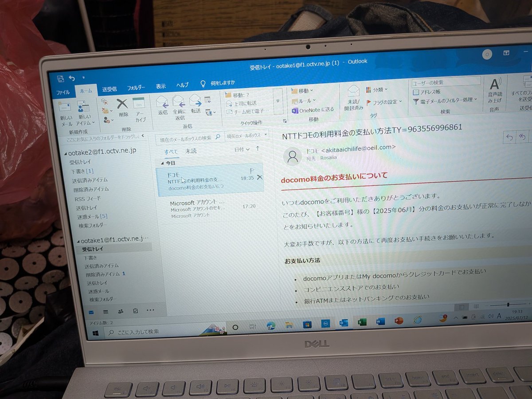
Task: Switch to the 表示 tab
Action: (x=161, y=86)
